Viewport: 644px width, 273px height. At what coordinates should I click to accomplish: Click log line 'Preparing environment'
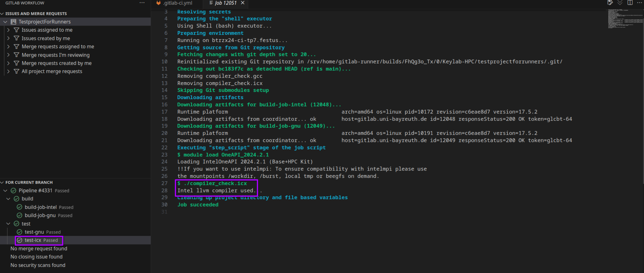tap(210, 33)
